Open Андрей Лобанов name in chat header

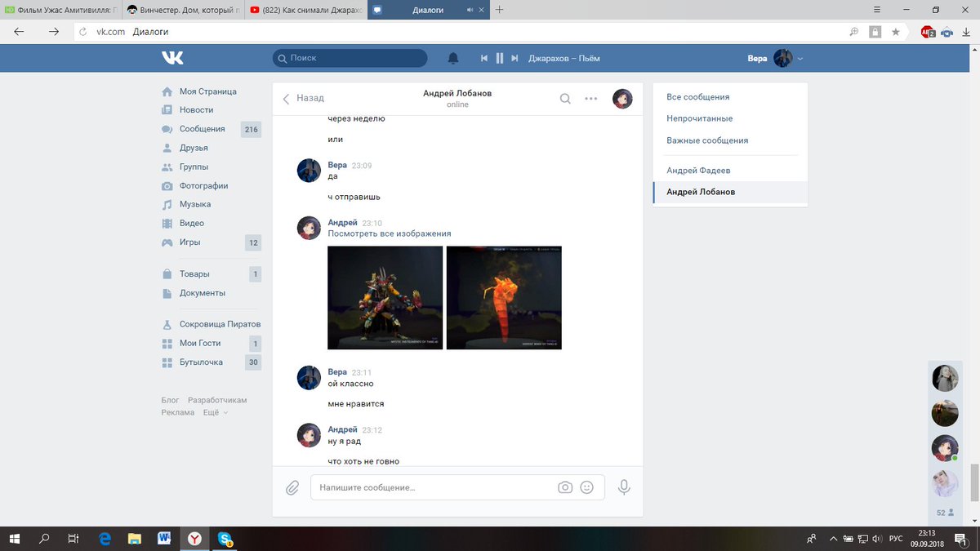457,93
